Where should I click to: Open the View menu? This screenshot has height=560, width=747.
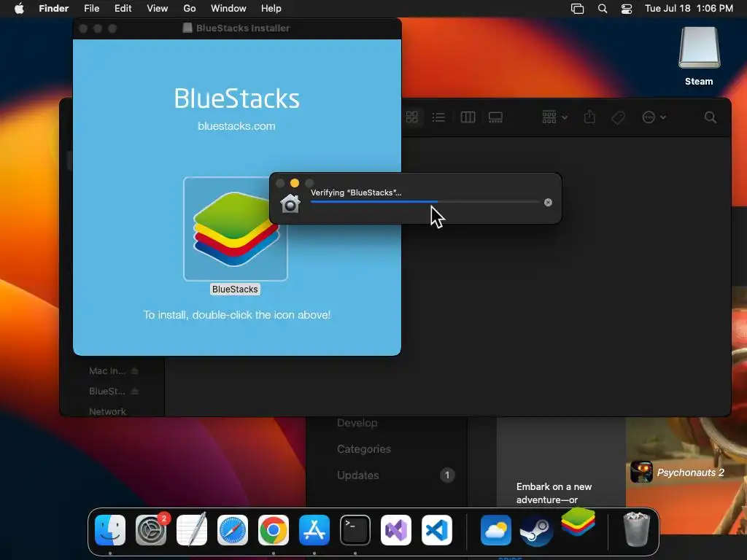pyautogui.click(x=158, y=9)
